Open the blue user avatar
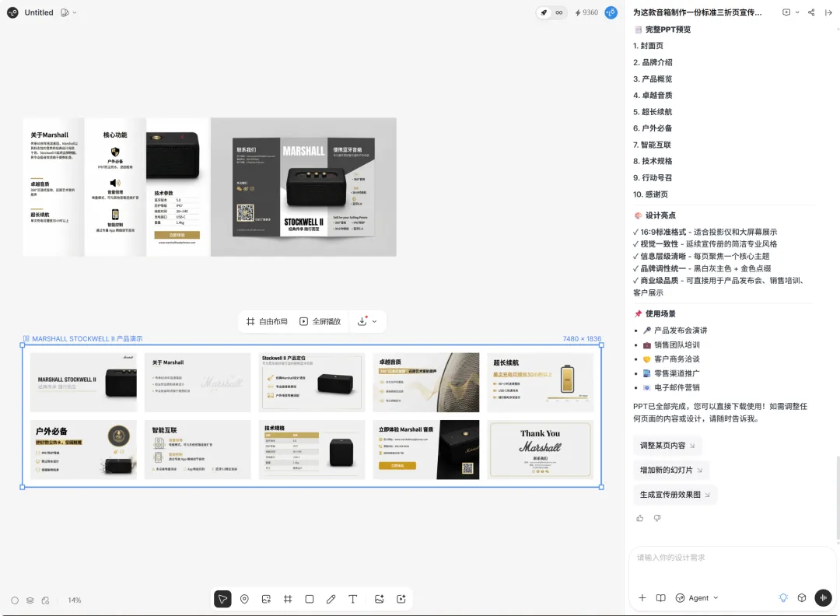The height and width of the screenshot is (616, 840). coord(611,12)
